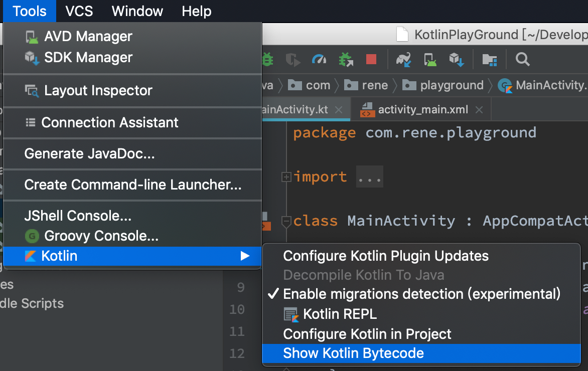Stop the running app with red square

371,60
